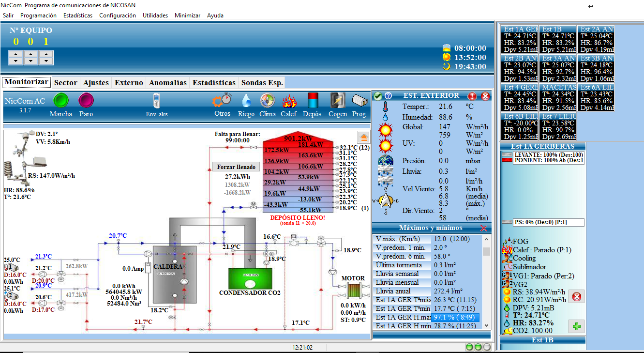Close the Máximos y mínimos panel
644x353 pixels.
[x=484, y=228]
